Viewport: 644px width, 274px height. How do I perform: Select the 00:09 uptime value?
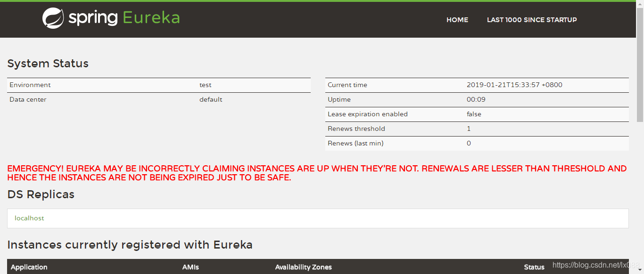tap(476, 99)
